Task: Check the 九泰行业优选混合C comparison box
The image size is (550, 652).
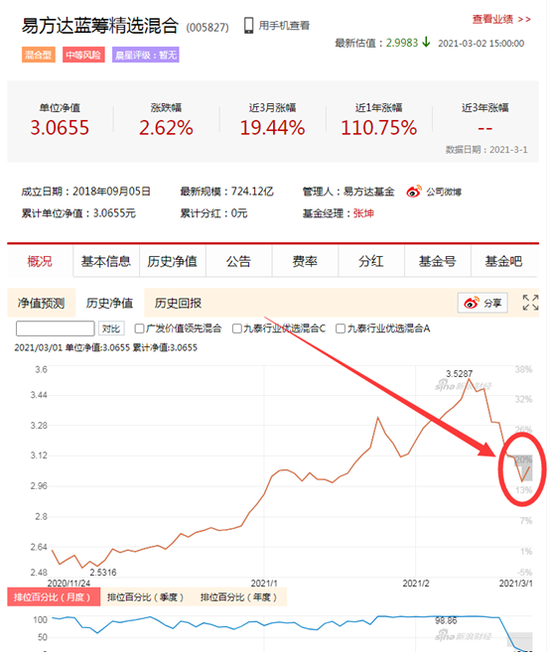Action: coord(237,328)
